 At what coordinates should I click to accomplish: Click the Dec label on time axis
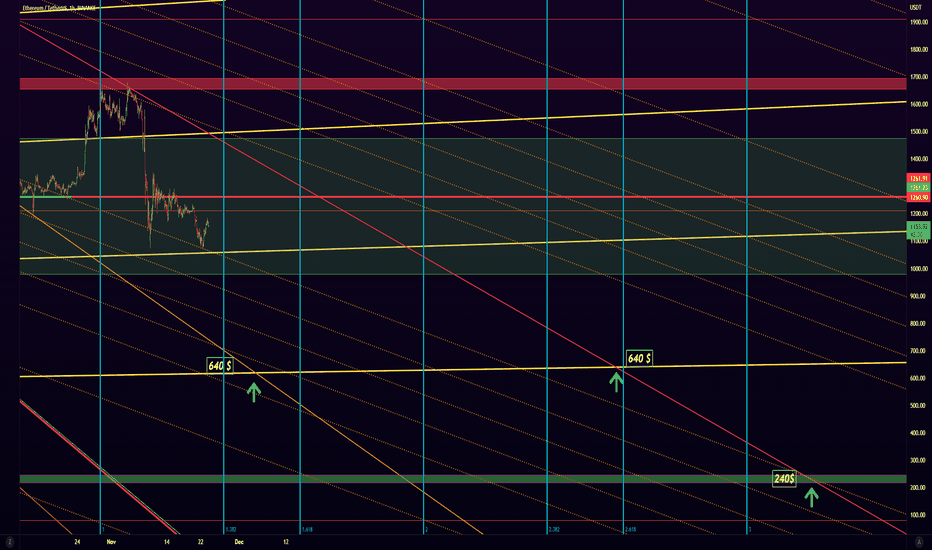click(x=239, y=542)
